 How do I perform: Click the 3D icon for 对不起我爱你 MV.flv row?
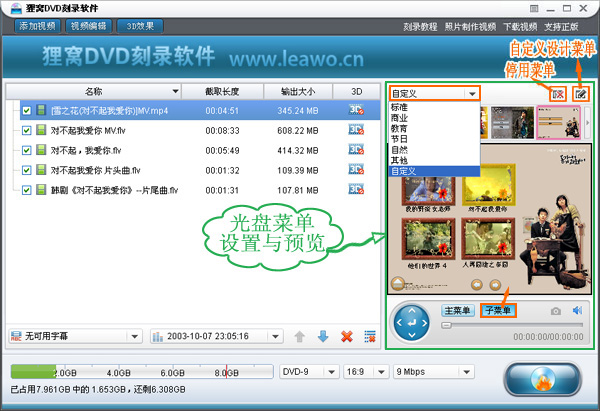[356, 130]
